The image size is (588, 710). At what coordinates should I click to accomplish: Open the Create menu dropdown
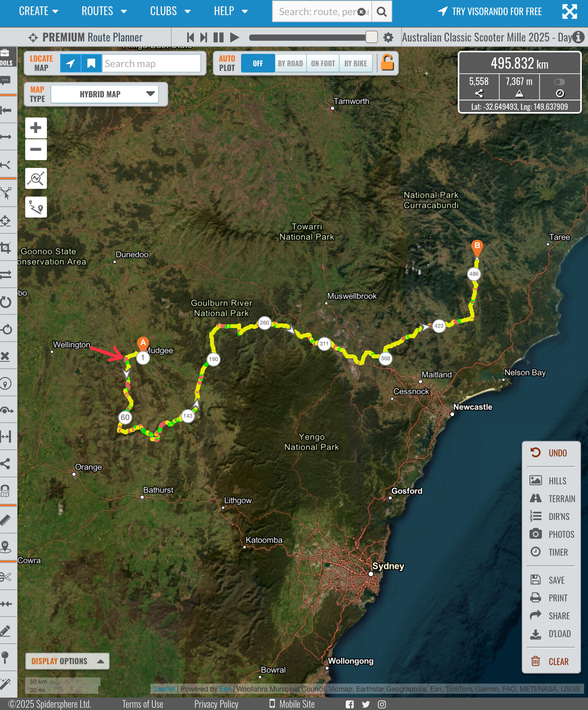point(38,11)
